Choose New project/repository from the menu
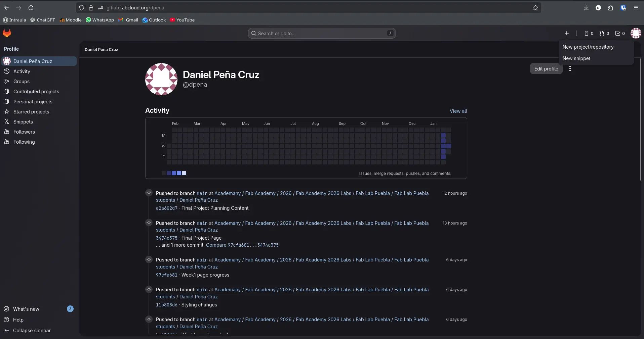This screenshot has width=644, height=339. pos(588,47)
